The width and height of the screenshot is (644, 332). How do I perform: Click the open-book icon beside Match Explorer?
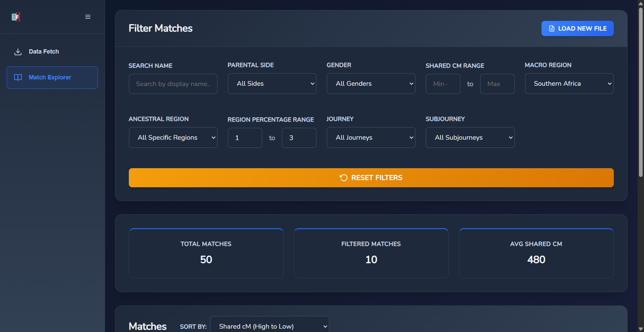(18, 77)
